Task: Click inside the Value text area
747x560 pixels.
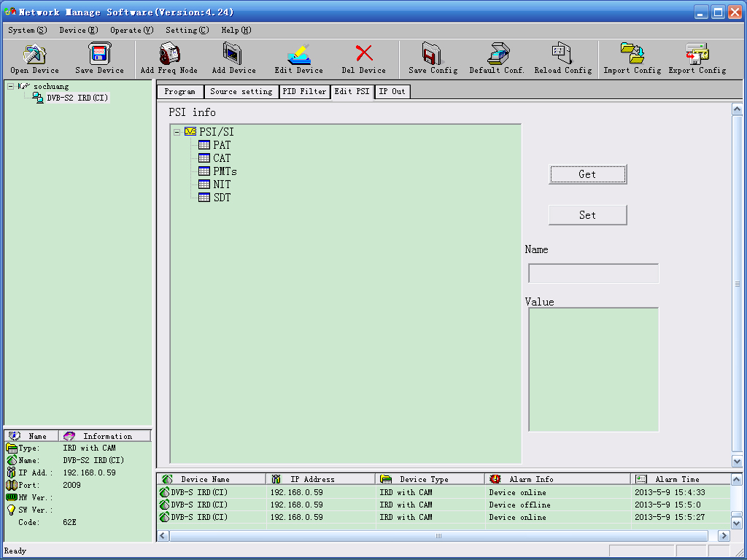Action: tap(594, 370)
